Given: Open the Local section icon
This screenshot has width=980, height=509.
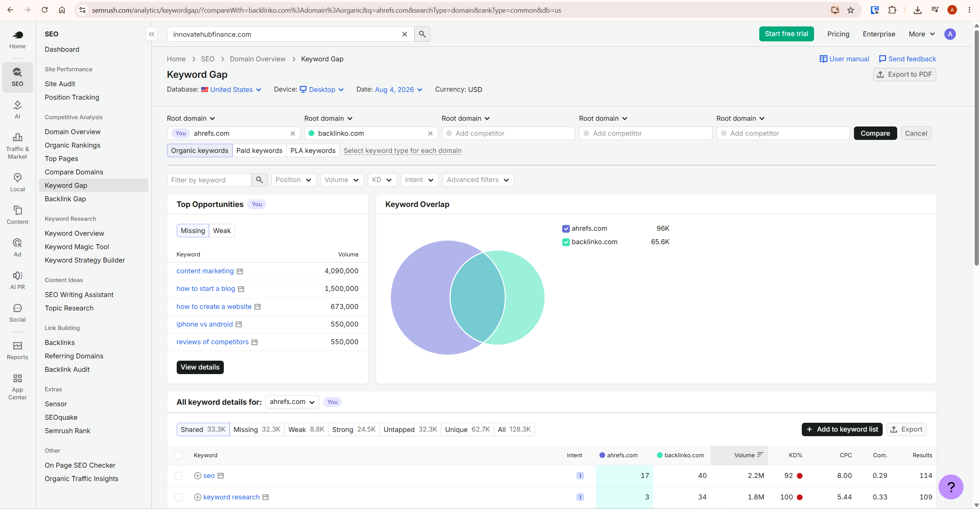Looking at the screenshot, I should [17, 182].
